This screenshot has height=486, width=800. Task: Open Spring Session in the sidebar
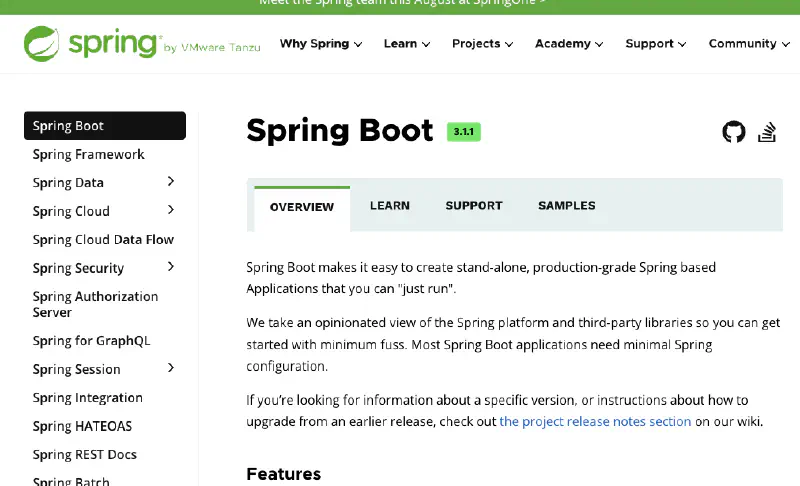tap(77, 369)
